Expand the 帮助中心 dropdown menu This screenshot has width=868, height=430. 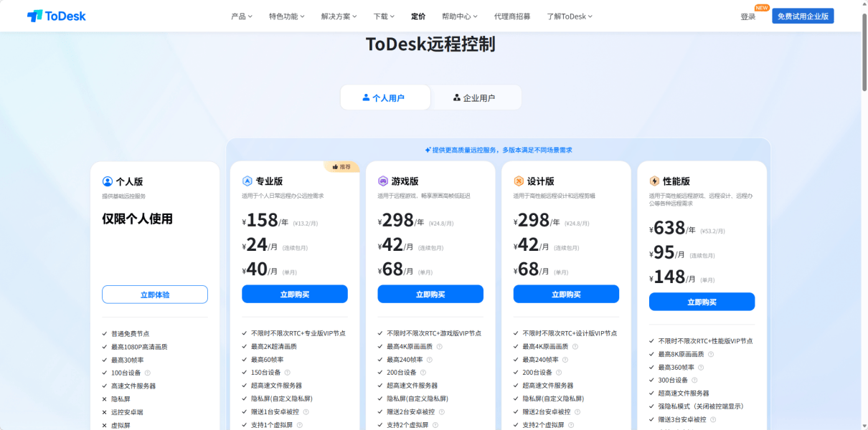[460, 16]
